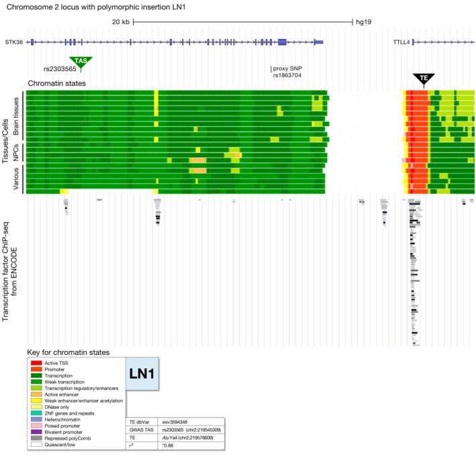Click Transcription factor ChIP-seq from ENCODE label

click(9, 272)
